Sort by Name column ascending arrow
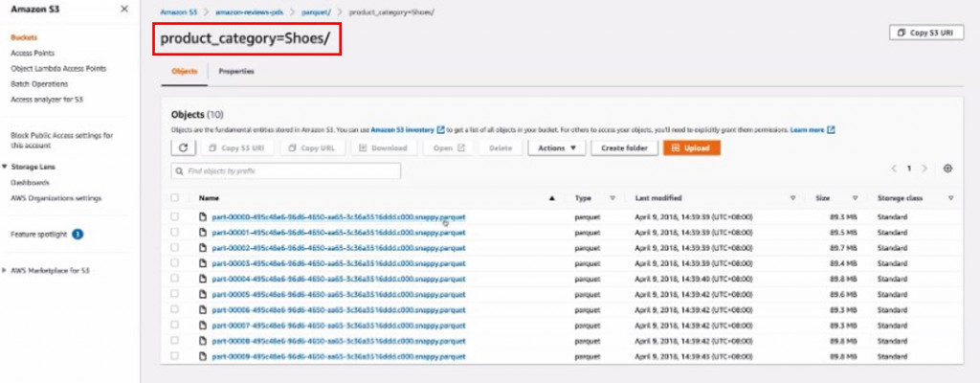 coord(552,198)
